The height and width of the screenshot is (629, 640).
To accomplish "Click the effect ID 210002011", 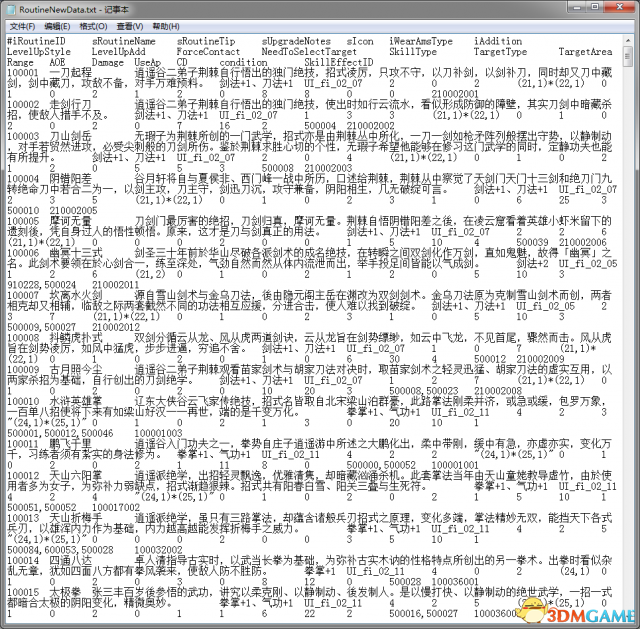I will [116, 285].
